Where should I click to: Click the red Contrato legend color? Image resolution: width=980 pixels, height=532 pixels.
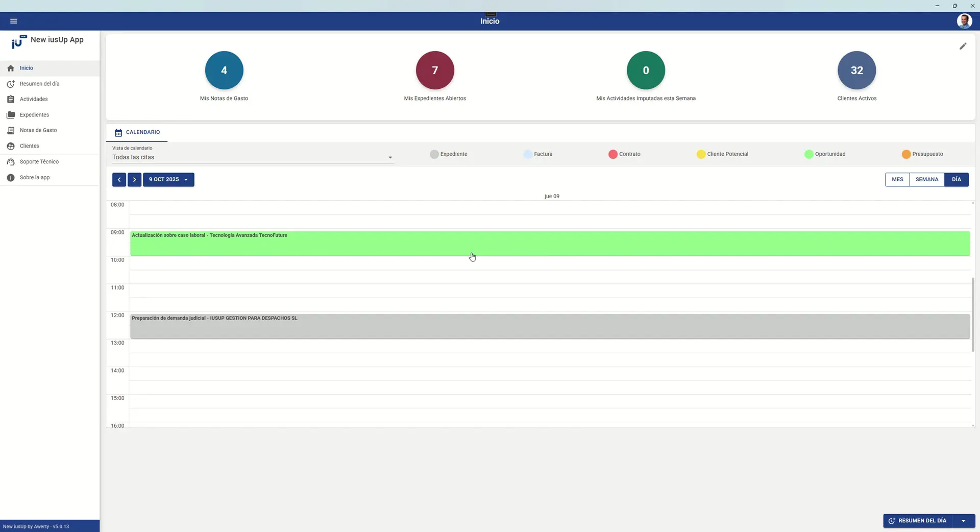click(612, 154)
